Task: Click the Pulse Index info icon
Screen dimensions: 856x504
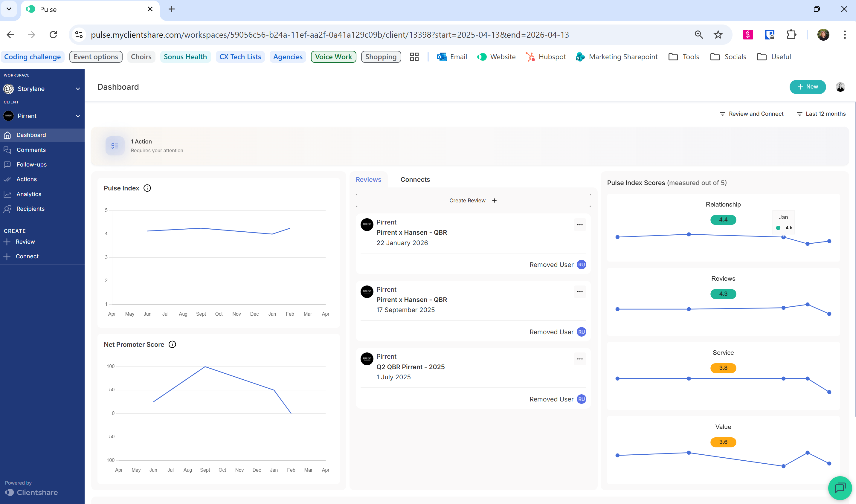Action: pyautogui.click(x=147, y=188)
